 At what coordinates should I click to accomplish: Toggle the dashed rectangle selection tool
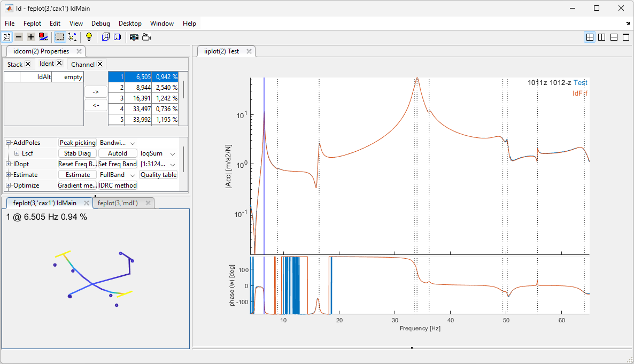point(59,37)
